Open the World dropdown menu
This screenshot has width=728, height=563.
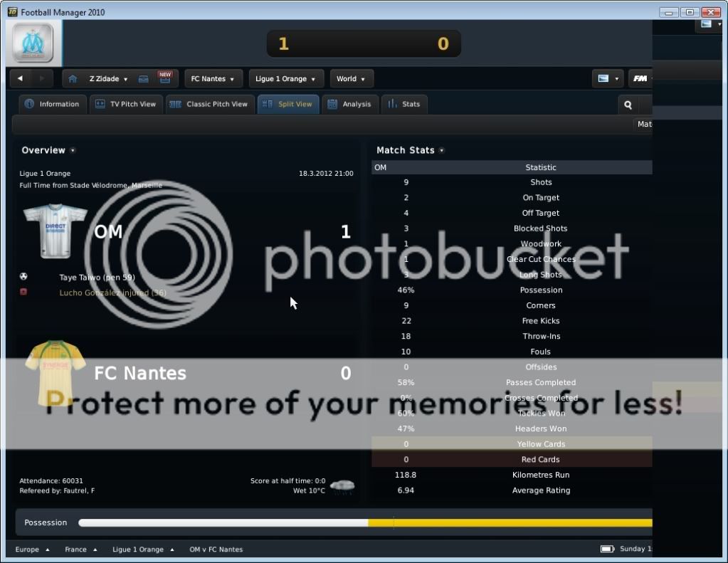pyautogui.click(x=351, y=79)
